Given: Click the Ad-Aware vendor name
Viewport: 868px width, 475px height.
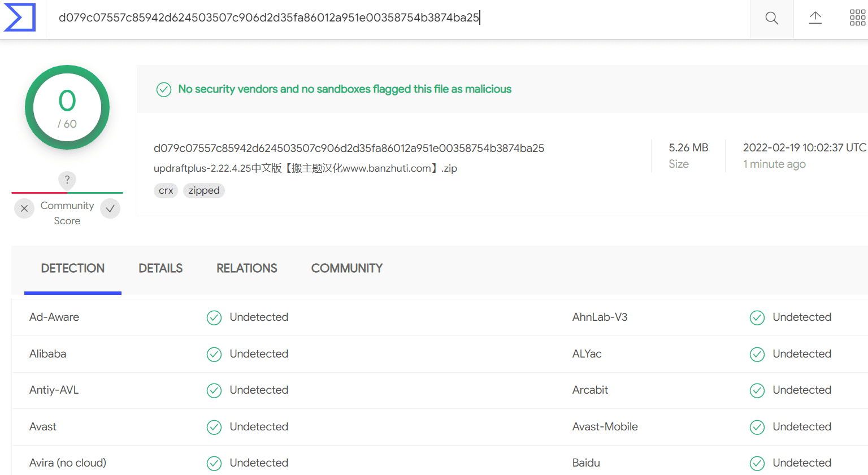Looking at the screenshot, I should tap(54, 317).
